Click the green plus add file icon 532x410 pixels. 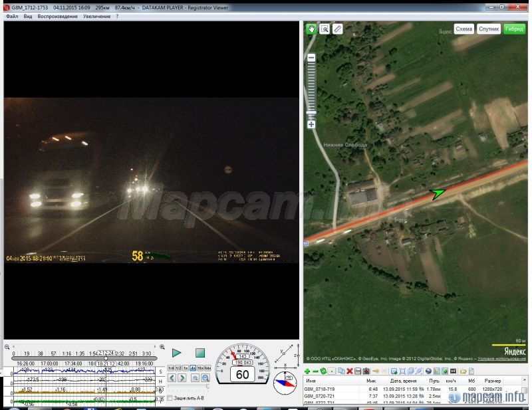[307, 371]
